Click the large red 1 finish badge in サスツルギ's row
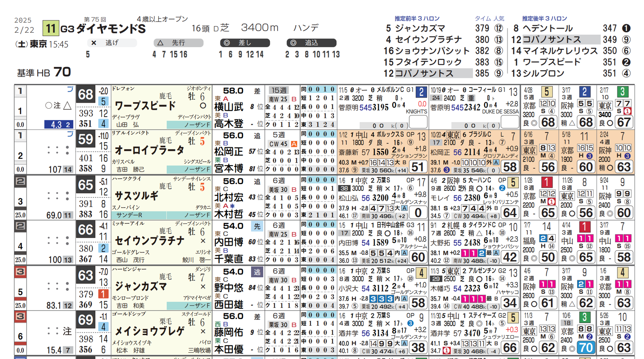644x359 pixels. click(546, 182)
